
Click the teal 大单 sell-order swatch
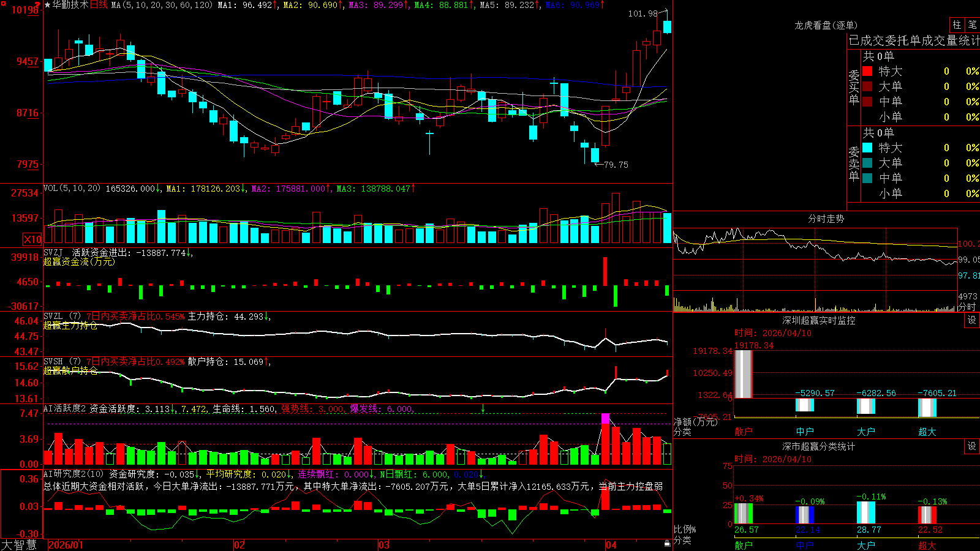click(x=867, y=163)
